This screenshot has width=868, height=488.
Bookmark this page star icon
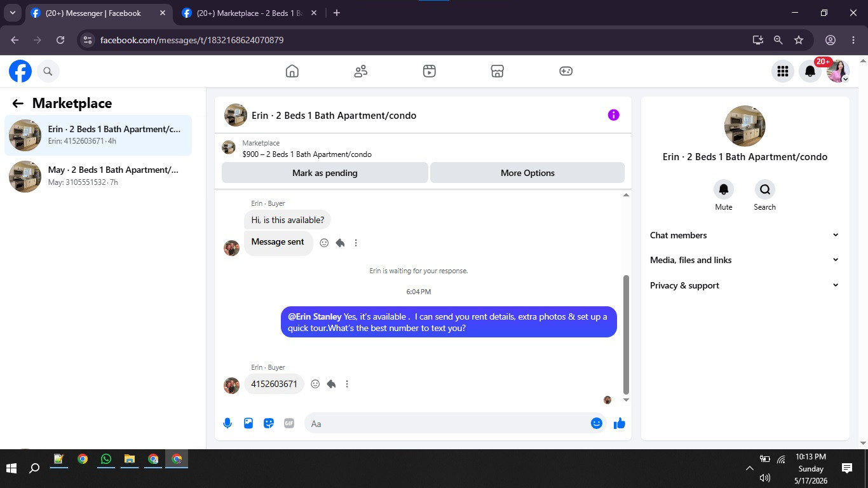(799, 40)
